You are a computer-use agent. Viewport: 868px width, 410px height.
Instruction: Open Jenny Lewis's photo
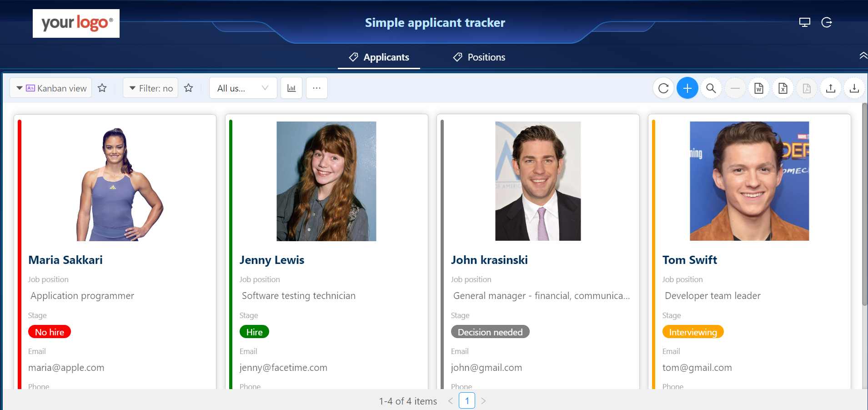point(326,181)
